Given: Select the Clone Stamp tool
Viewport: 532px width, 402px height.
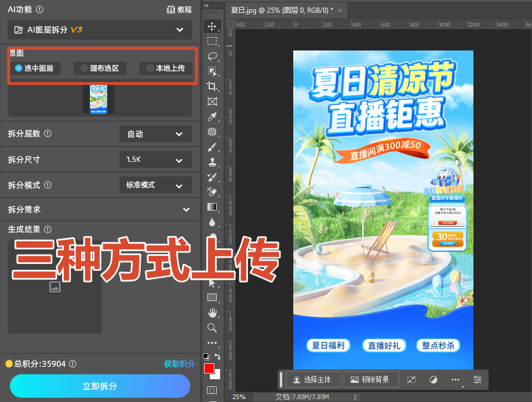Looking at the screenshot, I should [212, 162].
